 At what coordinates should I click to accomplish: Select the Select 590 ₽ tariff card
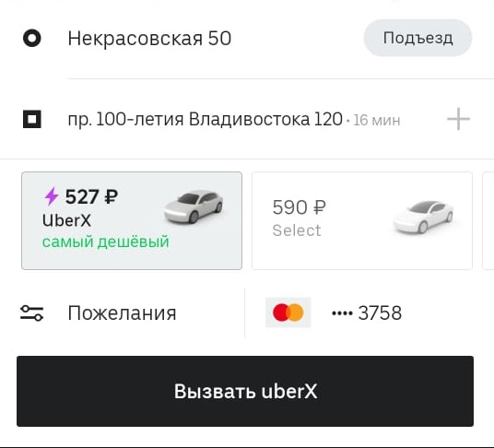pos(362,220)
